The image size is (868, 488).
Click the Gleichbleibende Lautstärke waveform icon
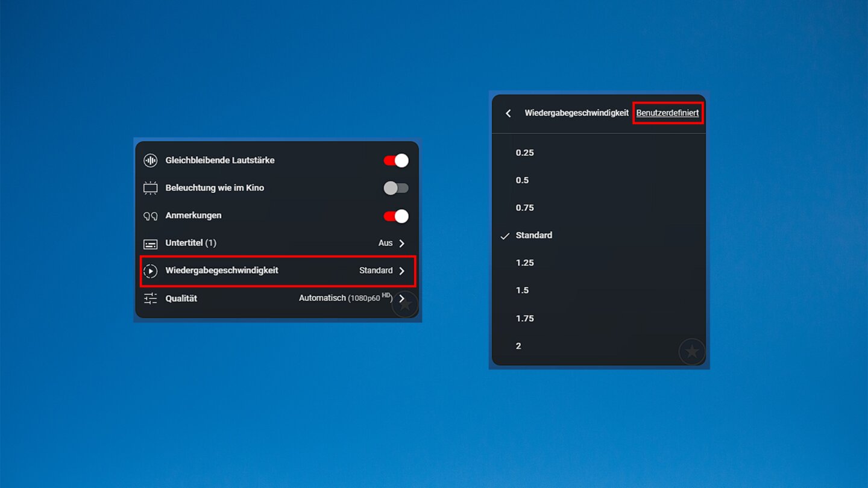tap(150, 160)
